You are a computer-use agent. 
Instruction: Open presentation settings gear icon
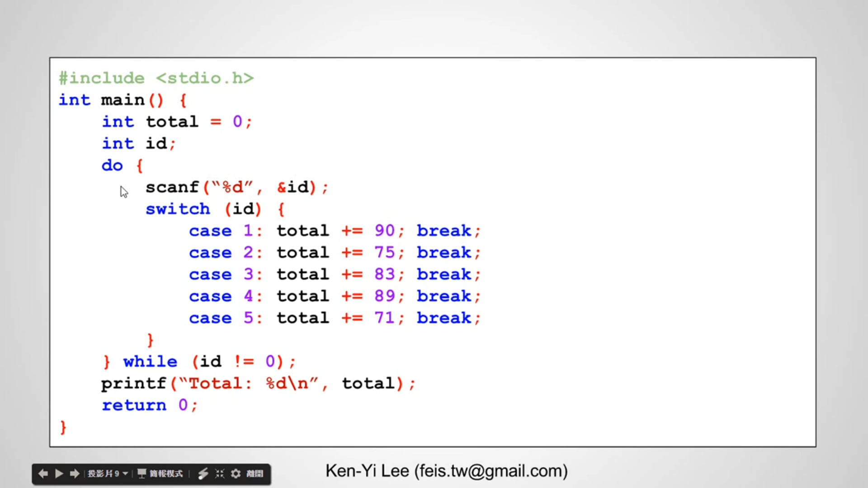point(236,474)
